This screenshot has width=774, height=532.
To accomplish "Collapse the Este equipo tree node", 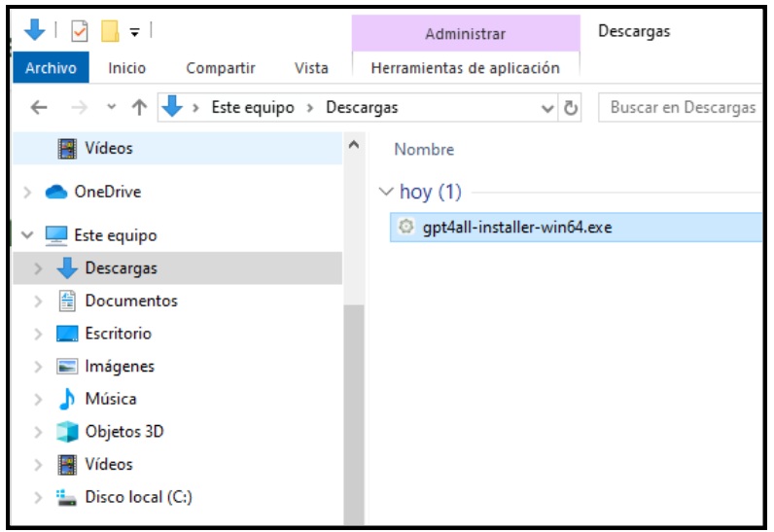I will pos(26,235).
